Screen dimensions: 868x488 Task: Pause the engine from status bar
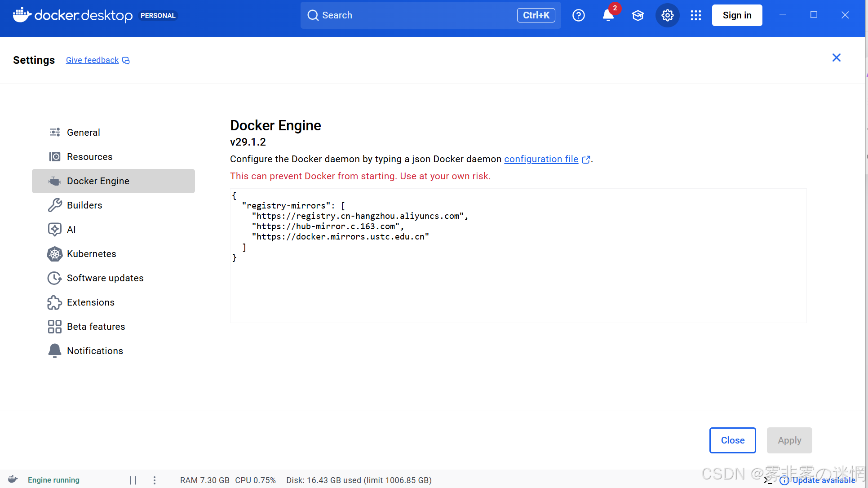pos(133,480)
